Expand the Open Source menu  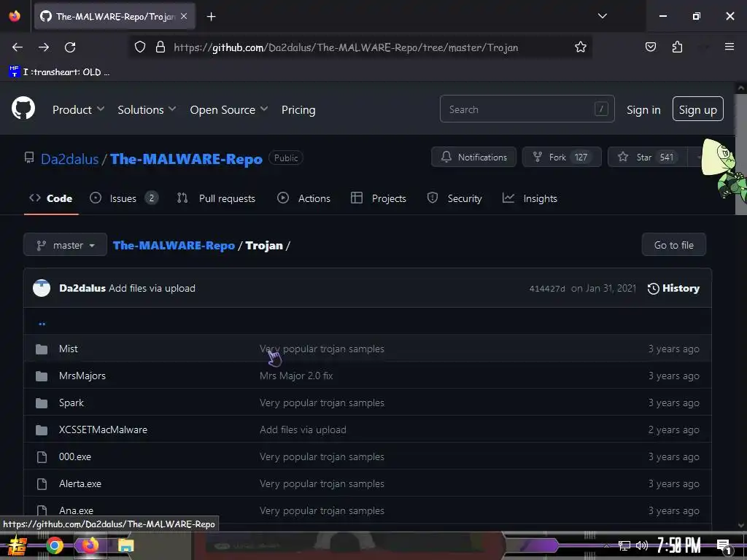click(x=228, y=109)
